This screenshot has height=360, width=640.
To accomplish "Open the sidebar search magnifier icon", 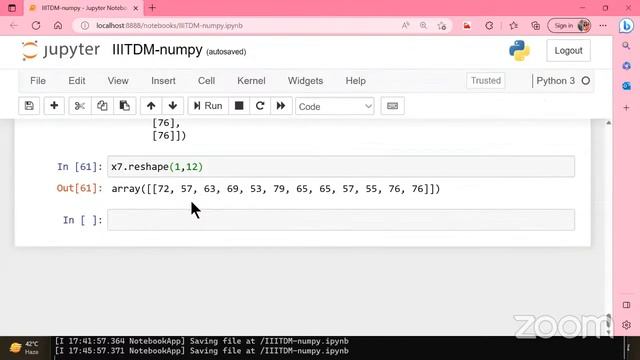I will [x=627, y=46].
